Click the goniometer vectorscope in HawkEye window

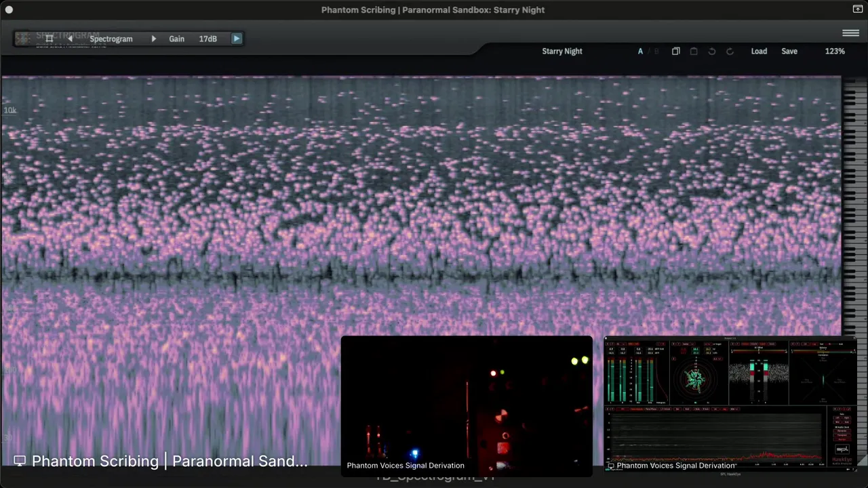click(695, 378)
